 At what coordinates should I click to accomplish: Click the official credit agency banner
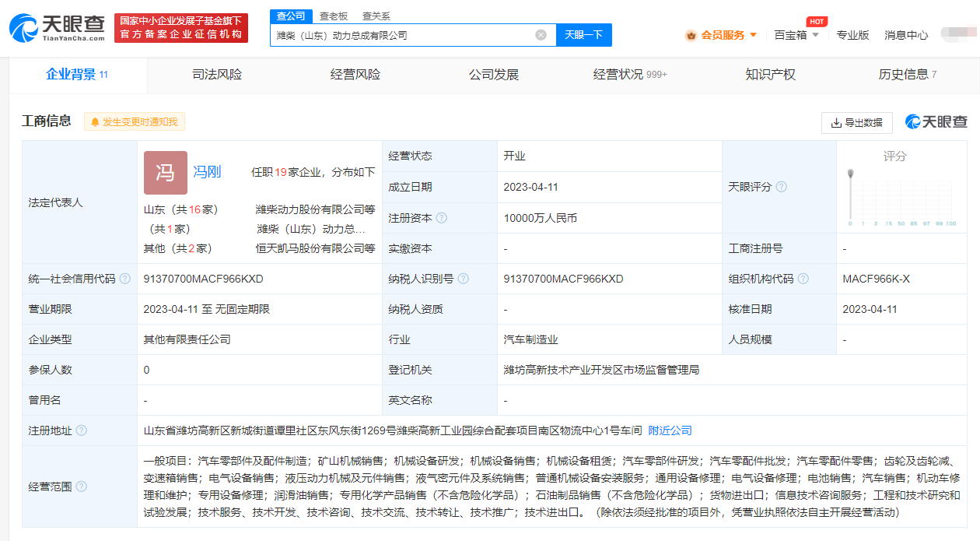pyautogui.click(x=180, y=28)
